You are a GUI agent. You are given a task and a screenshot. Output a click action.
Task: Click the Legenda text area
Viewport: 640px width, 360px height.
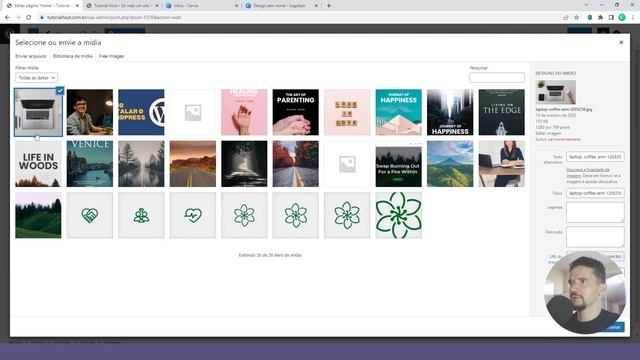(x=595, y=212)
